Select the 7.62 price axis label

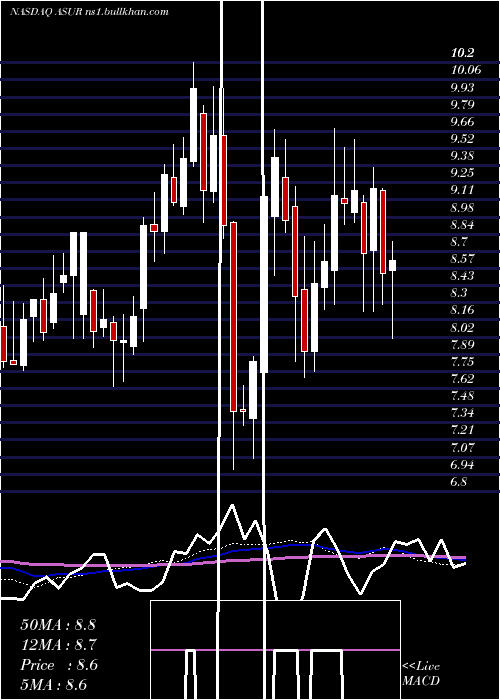(462, 379)
